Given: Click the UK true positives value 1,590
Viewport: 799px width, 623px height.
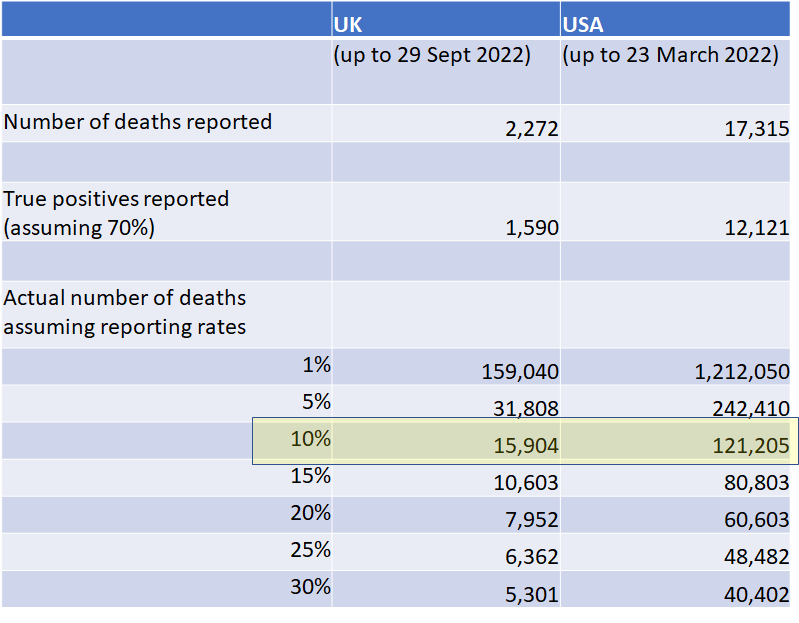Looking at the screenshot, I should 531,228.
